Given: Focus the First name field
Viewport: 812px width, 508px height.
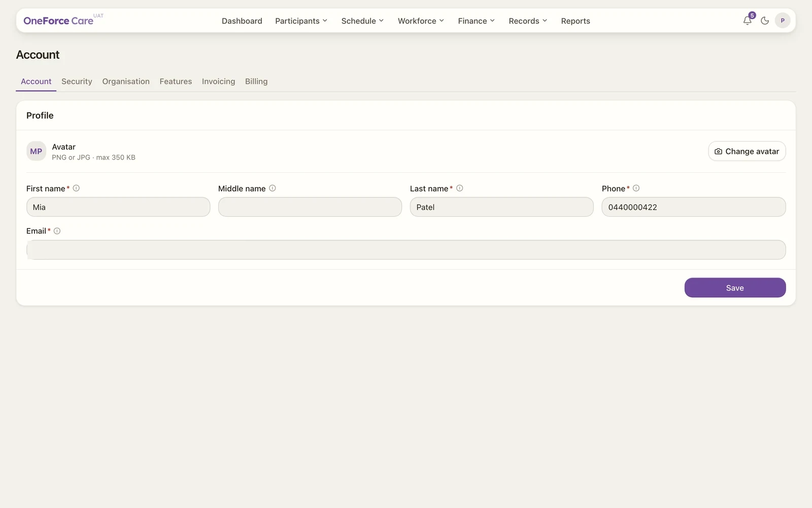Looking at the screenshot, I should coord(118,207).
